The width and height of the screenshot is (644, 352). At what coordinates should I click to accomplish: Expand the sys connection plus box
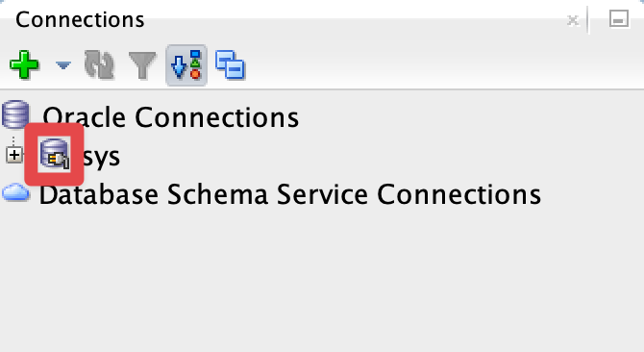pyautogui.click(x=14, y=155)
